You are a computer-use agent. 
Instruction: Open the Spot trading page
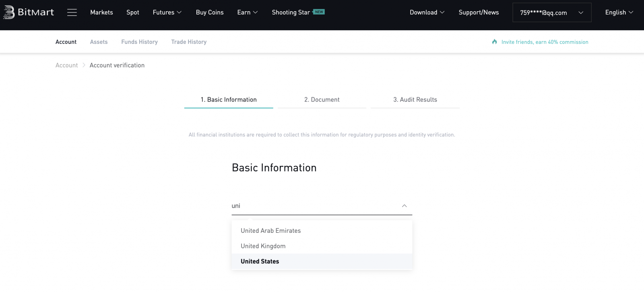(133, 12)
